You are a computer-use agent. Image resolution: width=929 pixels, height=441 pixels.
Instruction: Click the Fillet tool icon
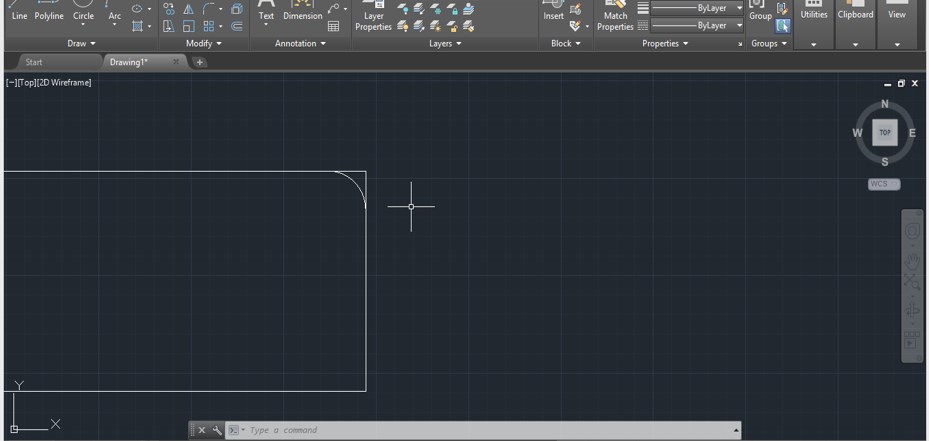click(x=209, y=9)
